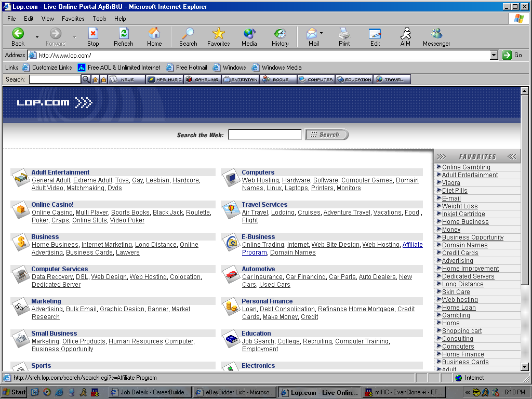Click the Search the Web text field

[265, 135]
